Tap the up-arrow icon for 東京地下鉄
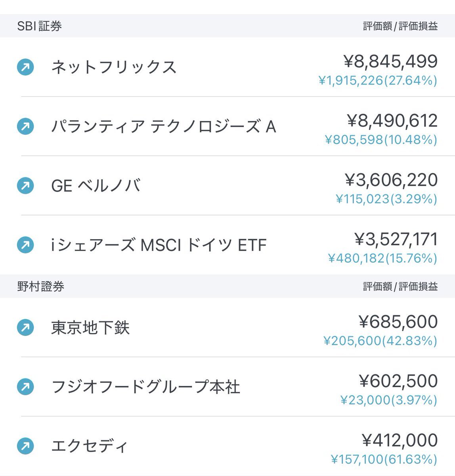 click(x=25, y=328)
